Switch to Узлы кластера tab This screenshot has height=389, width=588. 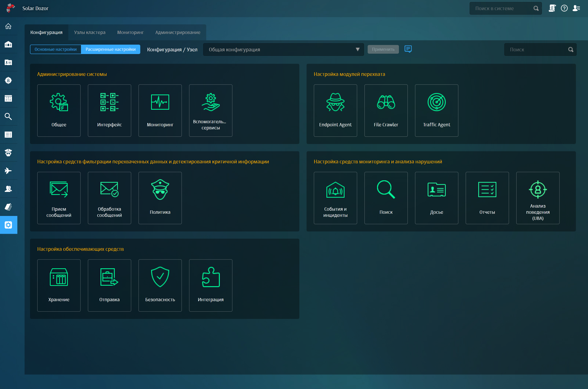click(89, 32)
